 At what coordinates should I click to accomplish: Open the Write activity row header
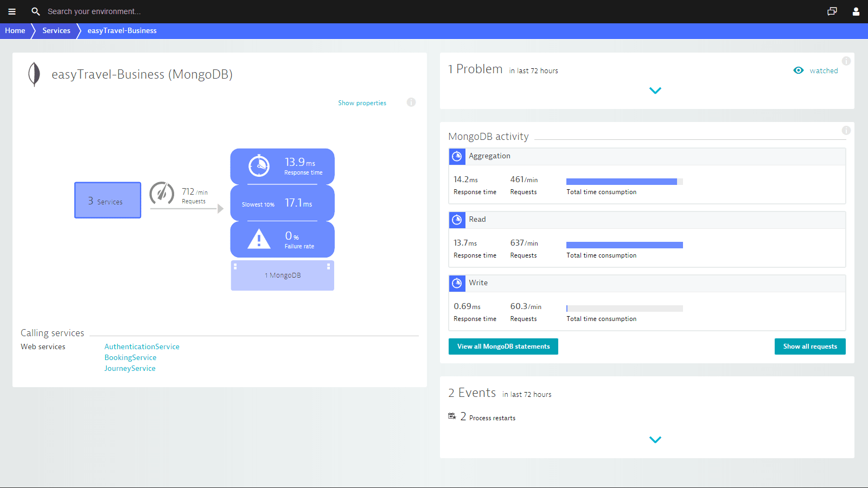(647, 283)
